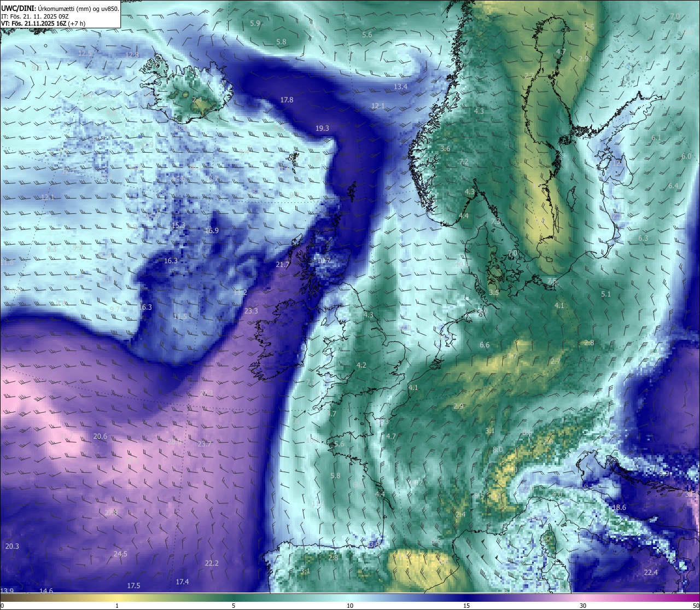Click the 3.6 value over western Norway
This screenshot has width=700, height=610.
(x=445, y=149)
